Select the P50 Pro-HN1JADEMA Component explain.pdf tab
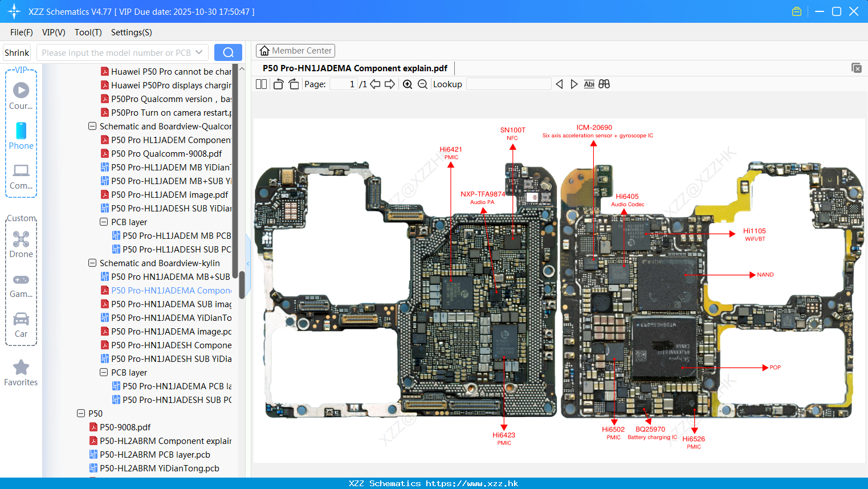The width and height of the screenshot is (868, 489). (355, 68)
